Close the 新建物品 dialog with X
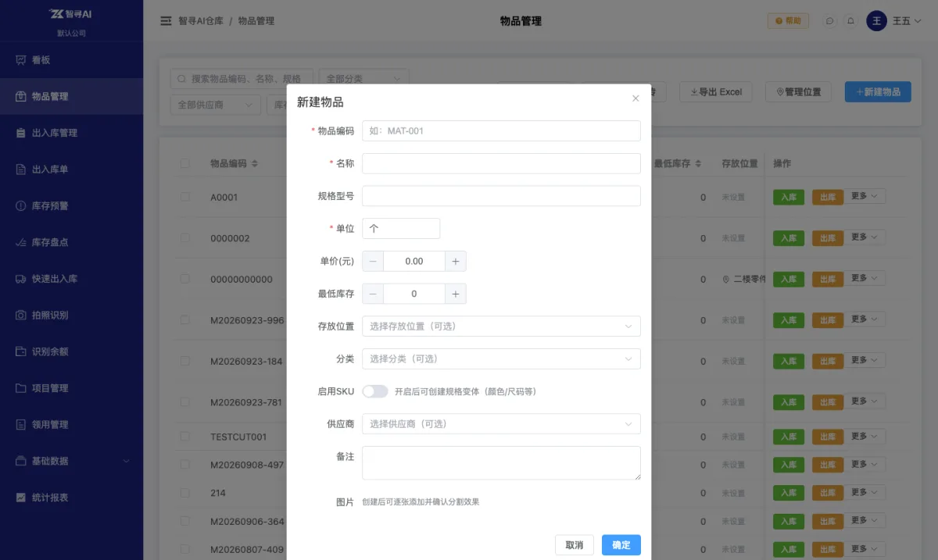 point(635,98)
